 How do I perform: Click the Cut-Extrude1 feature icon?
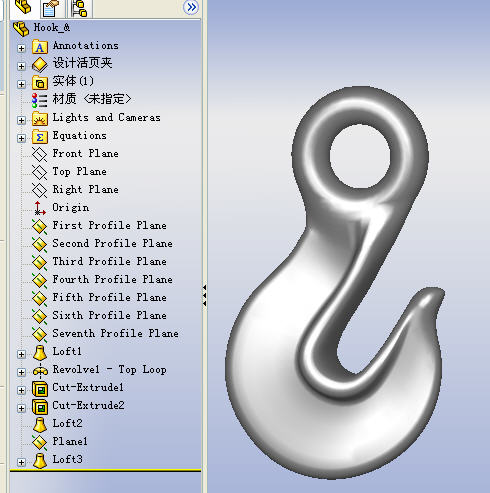point(40,389)
